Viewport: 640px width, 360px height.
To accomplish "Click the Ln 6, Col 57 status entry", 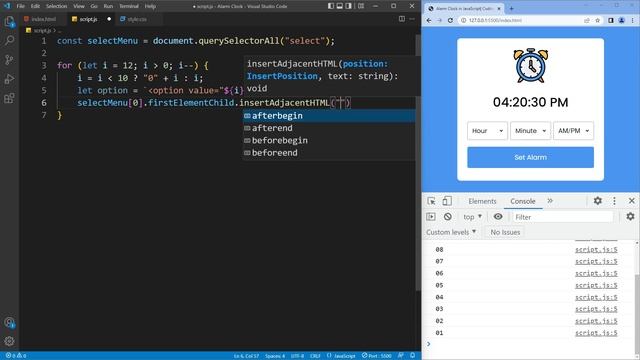I will [247, 356].
